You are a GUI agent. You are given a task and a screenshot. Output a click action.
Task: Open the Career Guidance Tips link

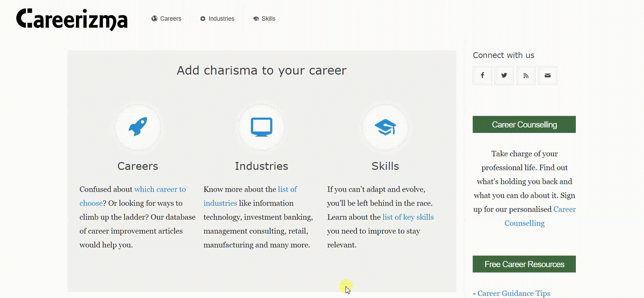coord(514,293)
